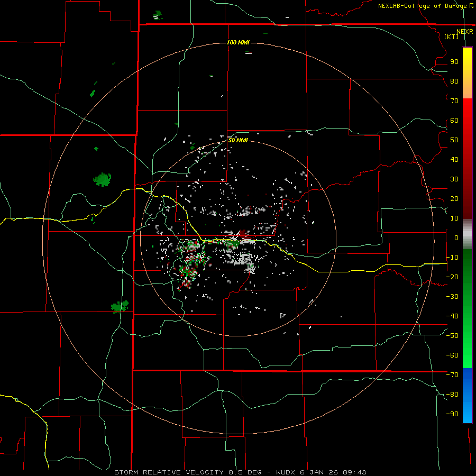476x476 pixels.
Task: Click the -90 knot scale value
Action: (x=452, y=414)
